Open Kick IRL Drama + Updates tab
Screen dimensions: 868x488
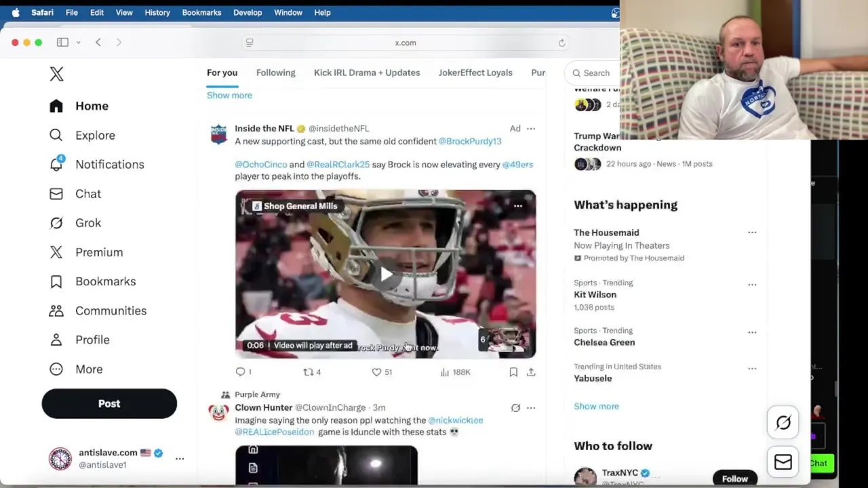tap(367, 73)
